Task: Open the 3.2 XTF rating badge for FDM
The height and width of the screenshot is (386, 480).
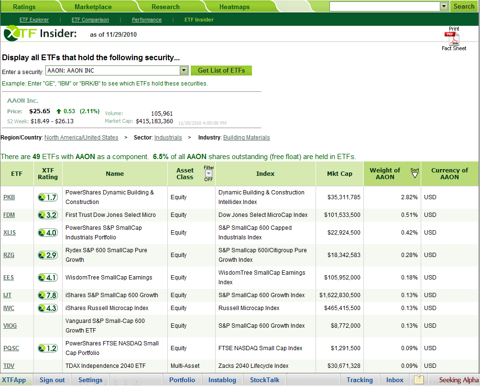Action: [48, 215]
